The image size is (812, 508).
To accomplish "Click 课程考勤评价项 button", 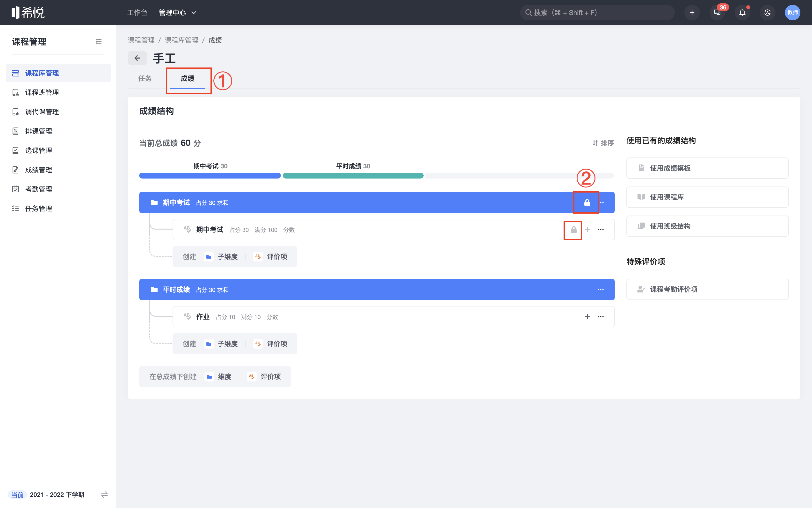I will pyautogui.click(x=707, y=289).
